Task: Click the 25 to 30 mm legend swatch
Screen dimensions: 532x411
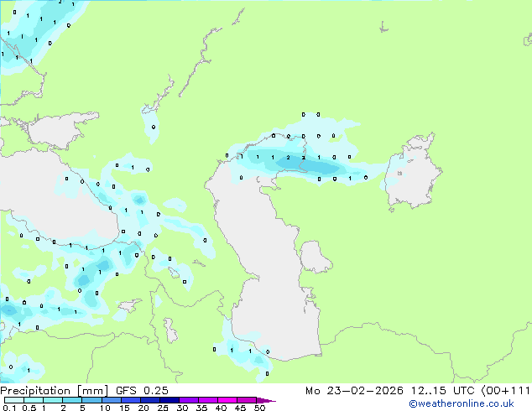Action: point(169,400)
